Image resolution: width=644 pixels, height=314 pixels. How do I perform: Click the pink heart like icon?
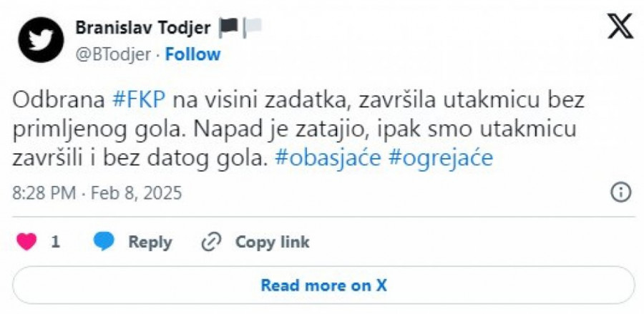(27, 242)
